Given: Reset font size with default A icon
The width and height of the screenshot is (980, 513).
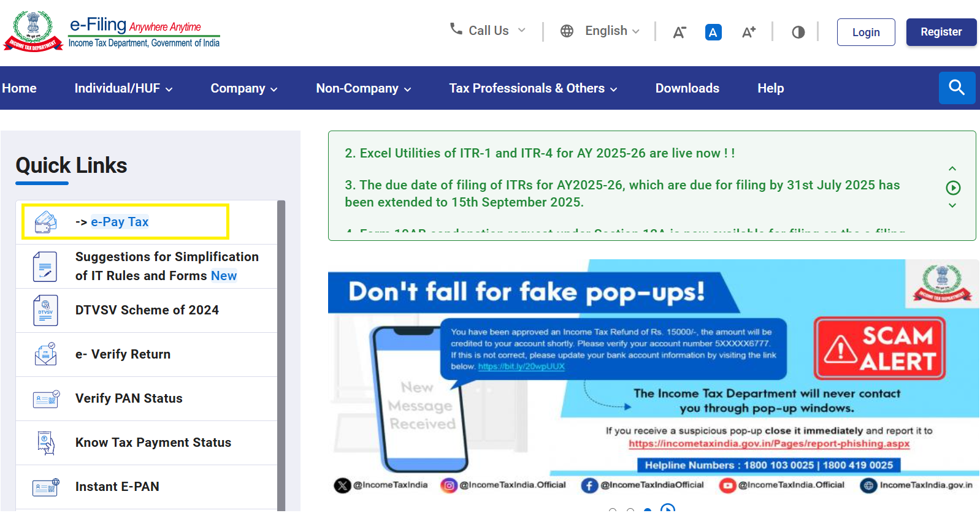Looking at the screenshot, I should (x=713, y=32).
